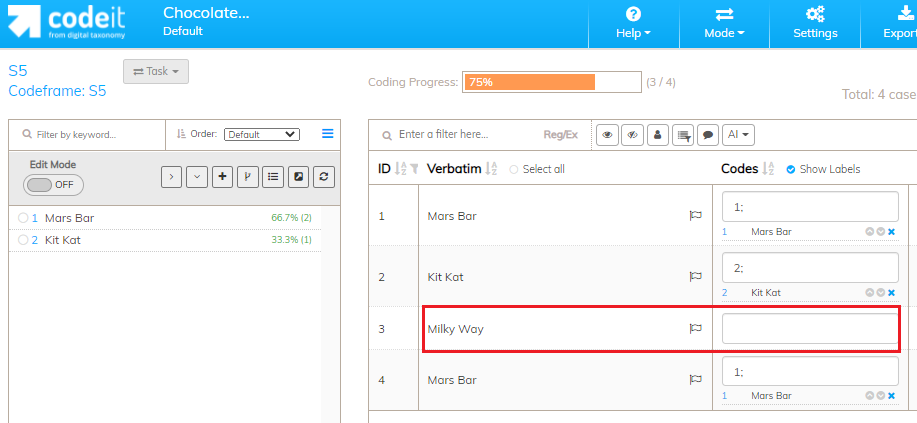Click the add code plus icon

coord(222,177)
